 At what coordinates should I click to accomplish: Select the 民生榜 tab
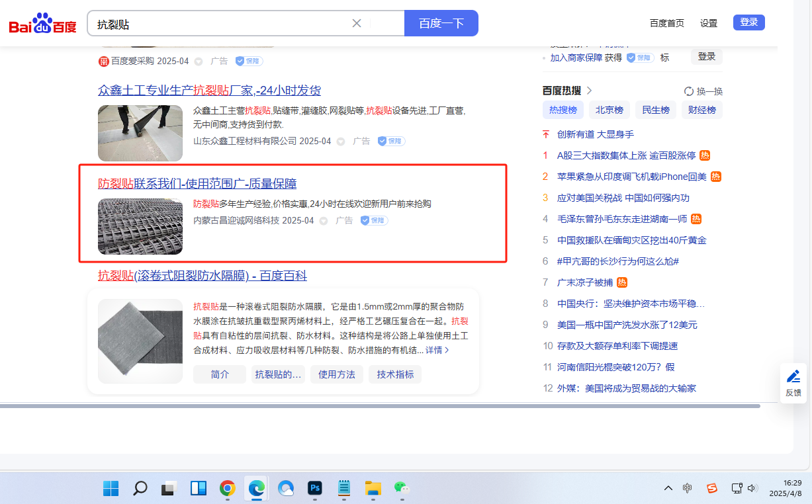tap(655, 110)
